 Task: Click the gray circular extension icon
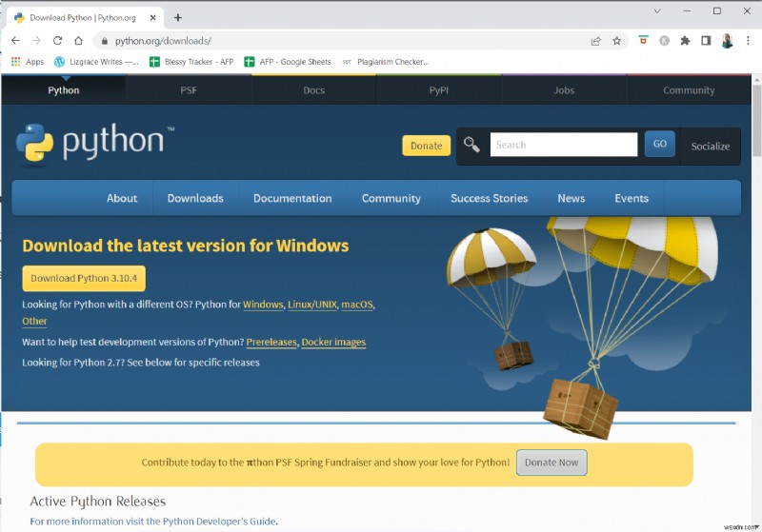664,41
